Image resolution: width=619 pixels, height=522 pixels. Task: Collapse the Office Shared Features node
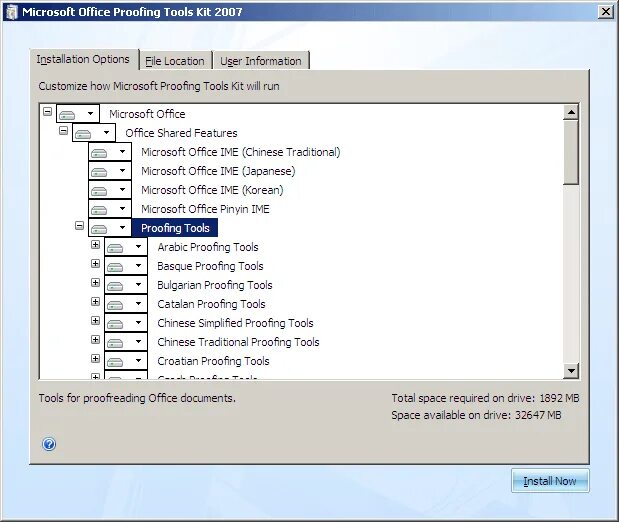[x=63, y=130]
